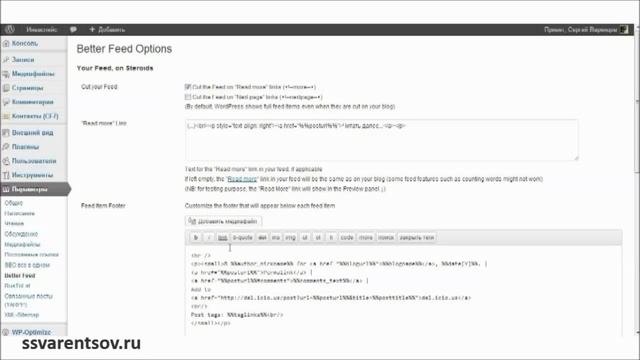Open the Общие settings submenu item

13,203
